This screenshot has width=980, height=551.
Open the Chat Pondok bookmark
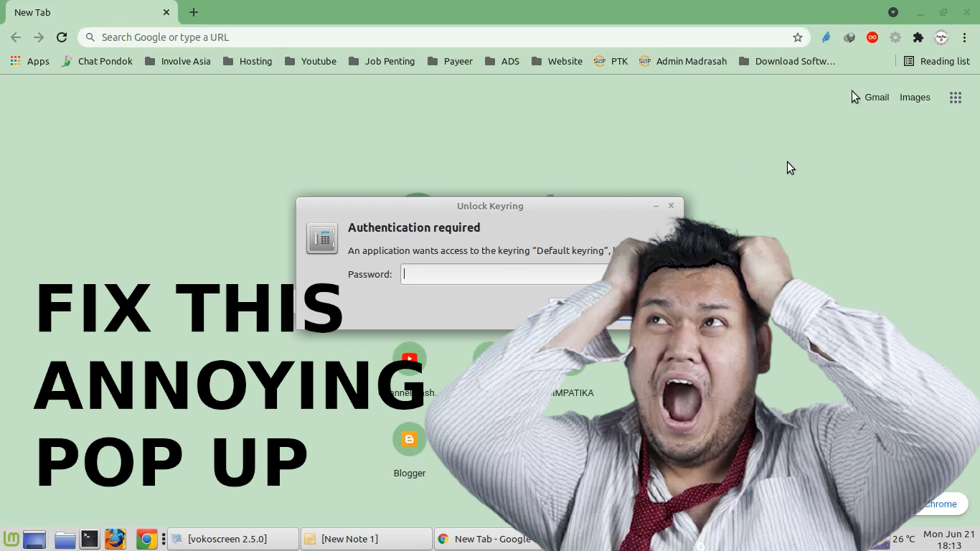coord(97,61)
